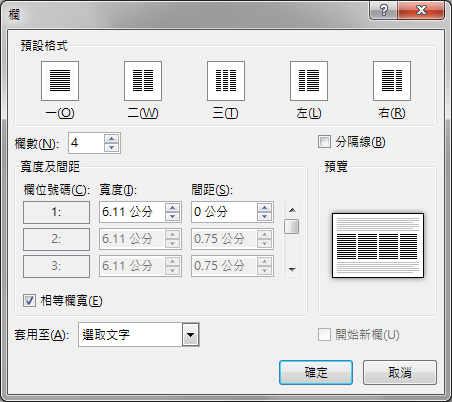Open the help question mark button

click(x=383, y=10)
